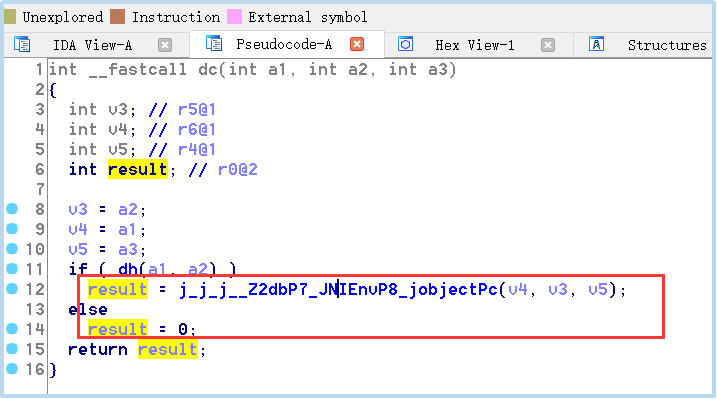Click the r4@1 register comment
The height and width of the screenshot is (399, 718).
pyautogui.click(x=196, y=149)
